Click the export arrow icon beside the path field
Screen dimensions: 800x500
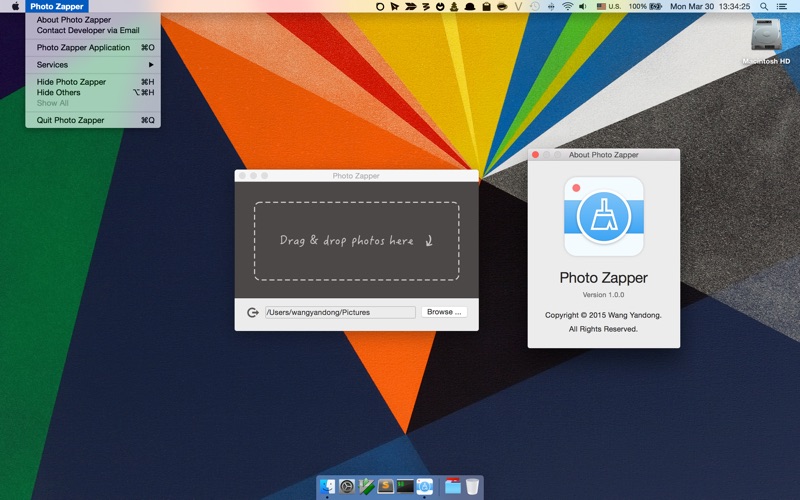click(253, 312)
